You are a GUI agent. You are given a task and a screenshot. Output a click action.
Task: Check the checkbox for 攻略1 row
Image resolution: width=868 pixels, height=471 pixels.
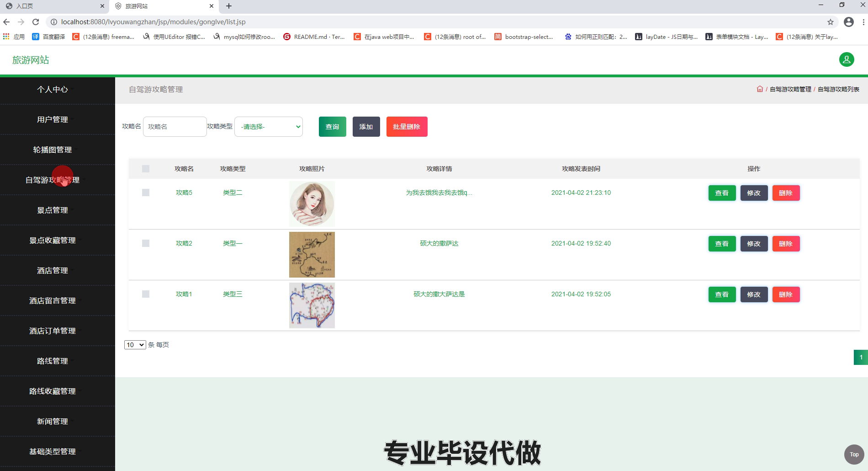pyautogui.click(x=146, y=294)
